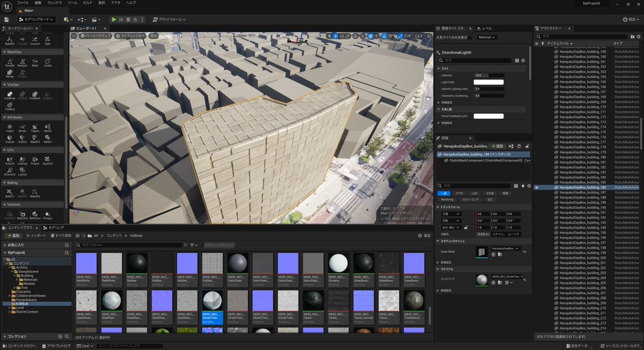Toggle visibility eye of HarajukuGlayBox_building_186
Viewport: 644px width, 350px height.
[537, 188]
